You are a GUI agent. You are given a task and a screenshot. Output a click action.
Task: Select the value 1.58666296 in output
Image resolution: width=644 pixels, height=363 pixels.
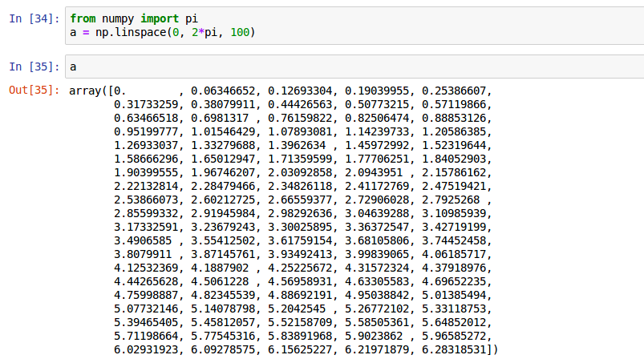click(146, 159)
